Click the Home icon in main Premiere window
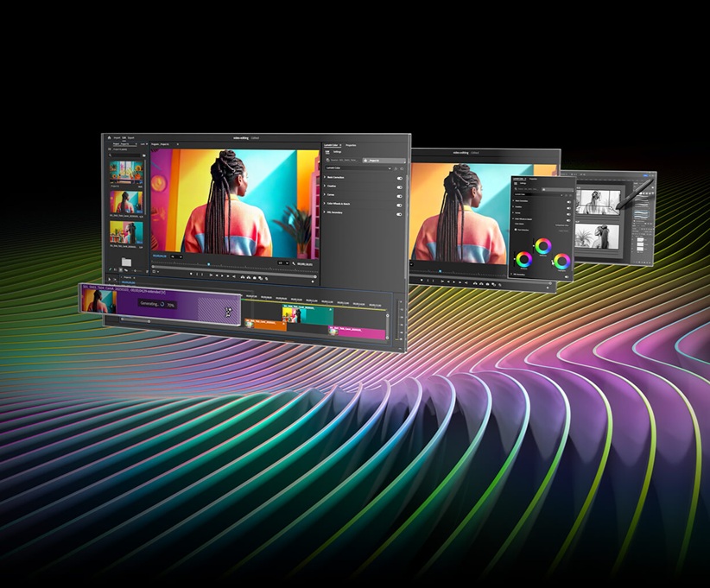 [109, 137]
